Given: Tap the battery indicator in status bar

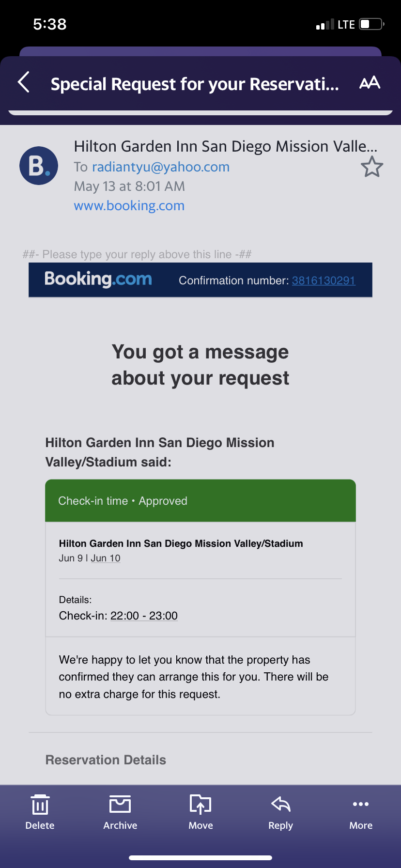Looking at the screenshot, I should [x=371, y=24].
